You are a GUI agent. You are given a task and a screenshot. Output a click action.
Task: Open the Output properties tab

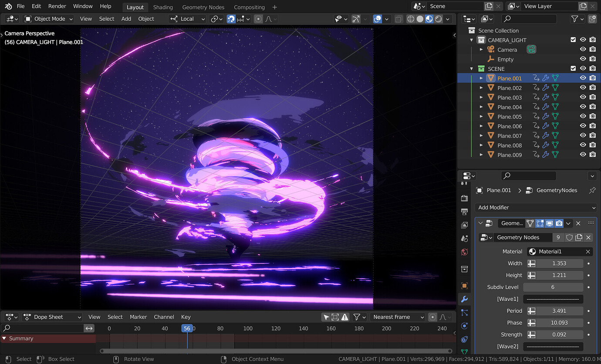464,212
